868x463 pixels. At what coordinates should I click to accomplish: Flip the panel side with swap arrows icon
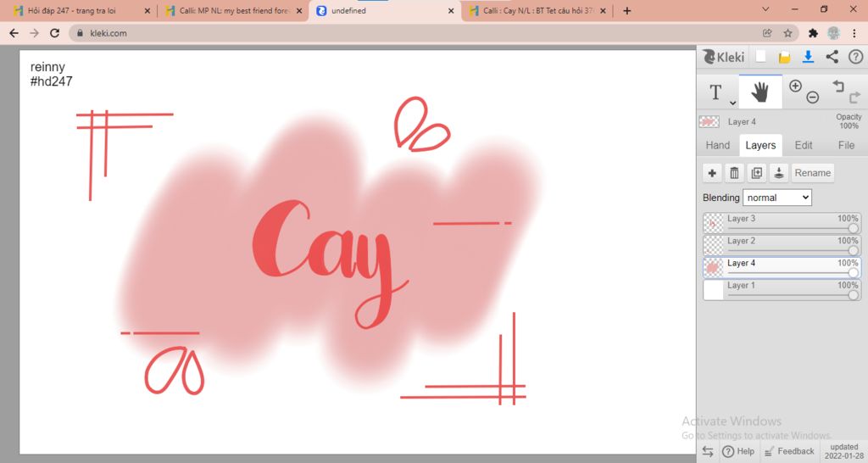tap(708, 451)
